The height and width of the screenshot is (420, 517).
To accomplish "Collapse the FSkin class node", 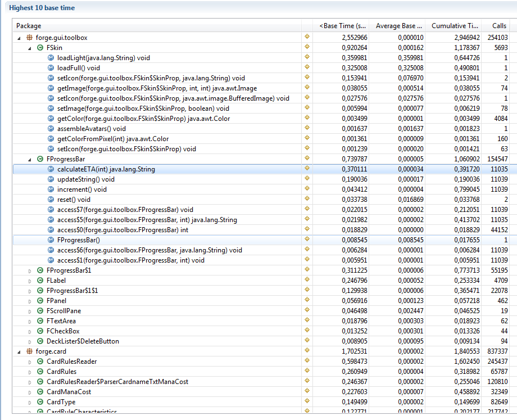I will tap(30, 48).
